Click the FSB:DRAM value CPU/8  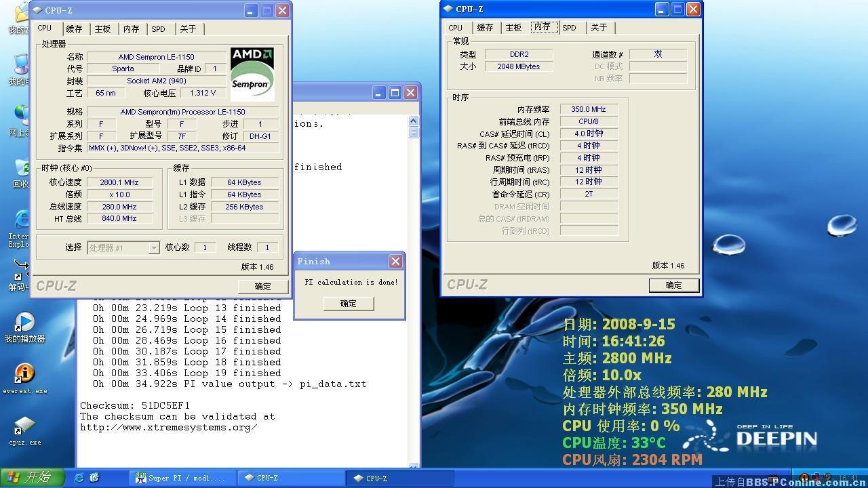point(589,121)
